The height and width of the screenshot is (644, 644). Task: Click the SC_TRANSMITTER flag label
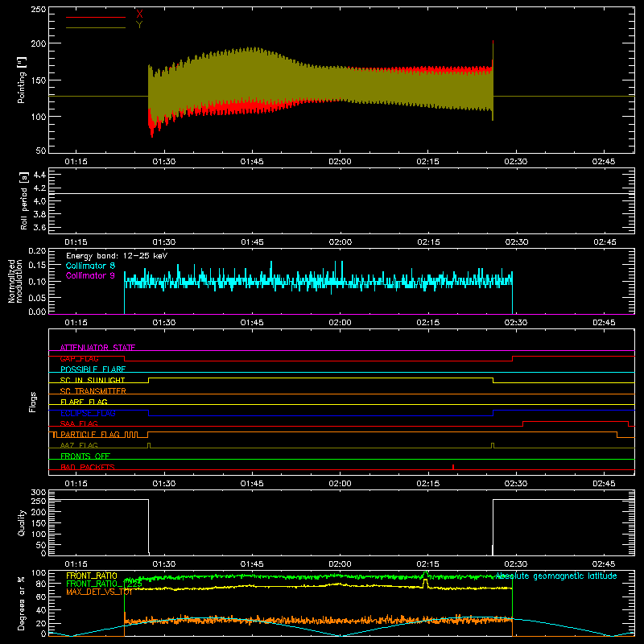(x=93, y=391)
